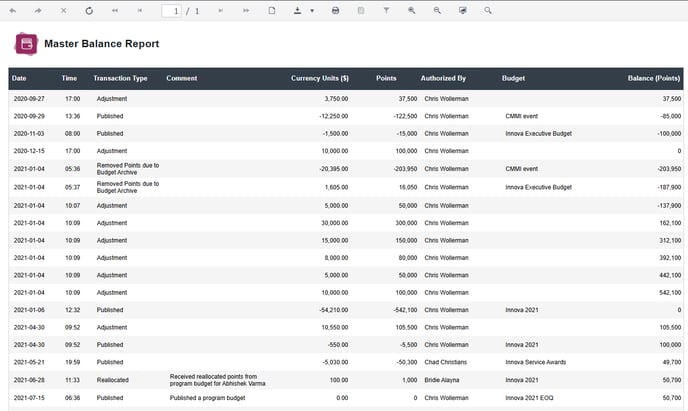This screenshot has height=411, width=688.
Task: Click the 10,550.00 currency value
Action: (335, 328)
